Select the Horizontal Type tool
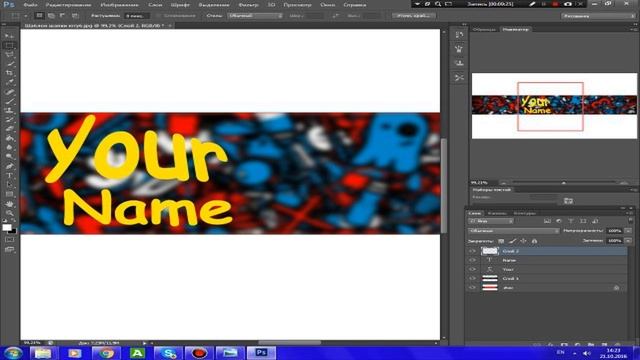Screen dimensions: 640x360 [x=9, y=176]
